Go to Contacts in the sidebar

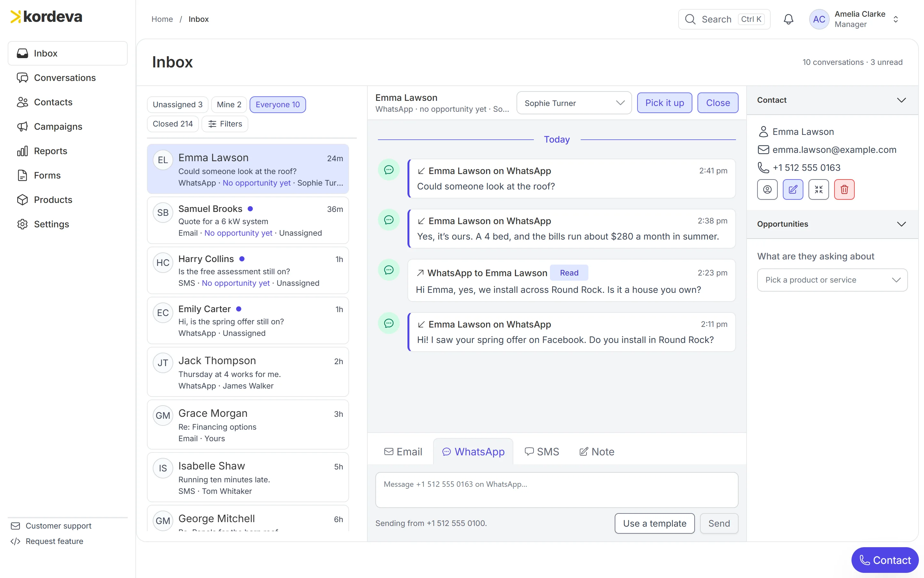tap(68, 102)
